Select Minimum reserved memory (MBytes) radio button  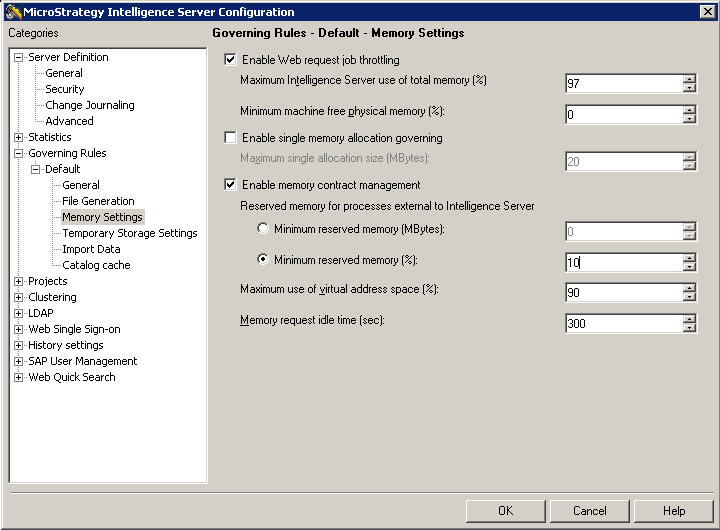(x=263, y=228)
